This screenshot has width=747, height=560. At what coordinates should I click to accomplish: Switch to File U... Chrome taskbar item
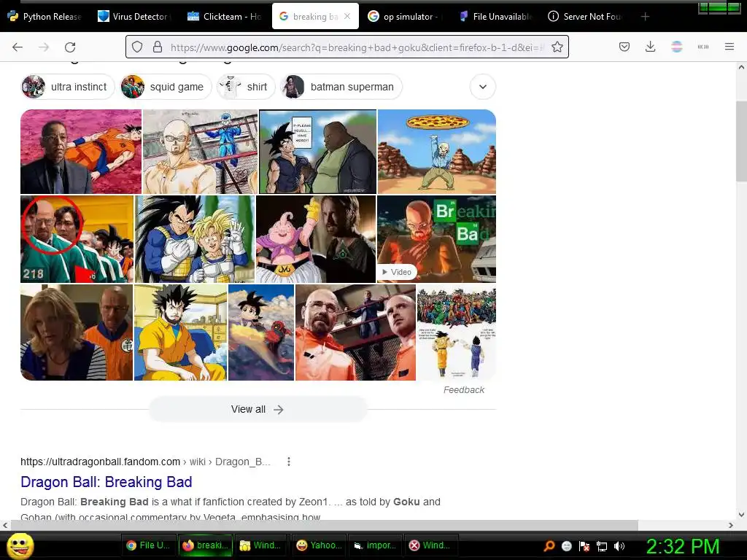tap(149, 545)
